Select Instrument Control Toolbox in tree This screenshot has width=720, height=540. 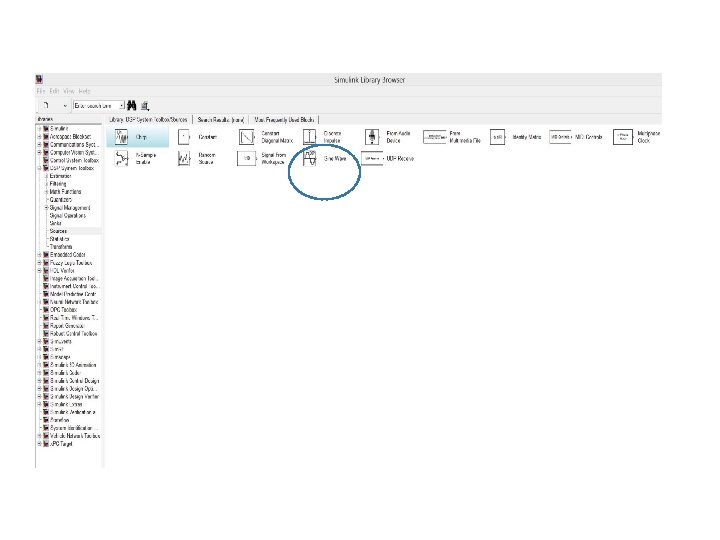point(74,286)
